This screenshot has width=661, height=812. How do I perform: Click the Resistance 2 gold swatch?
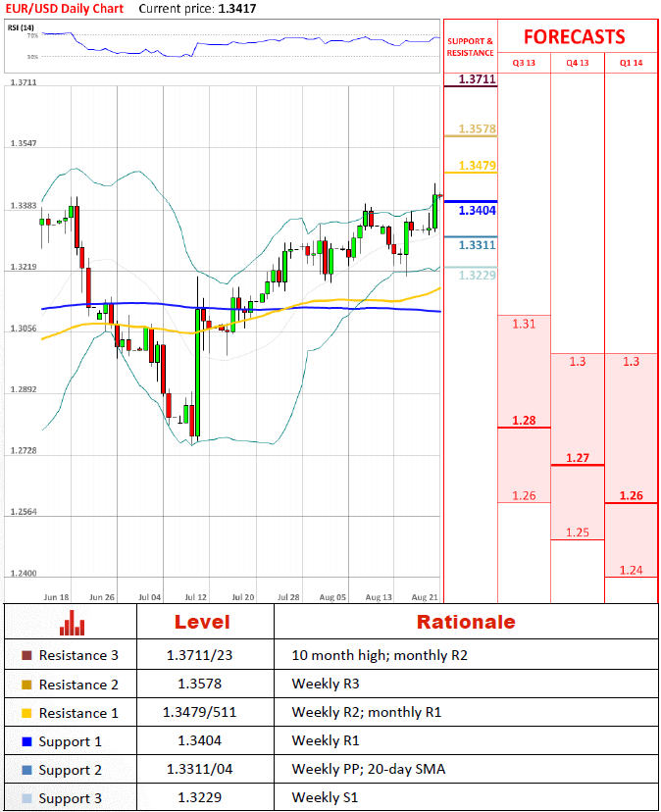click(26, 685)
